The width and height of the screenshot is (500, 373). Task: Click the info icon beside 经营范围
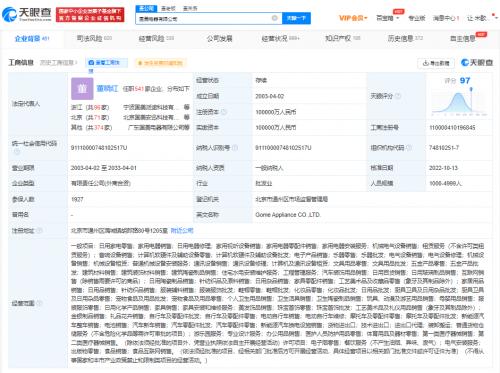click(x=39, y=303)
